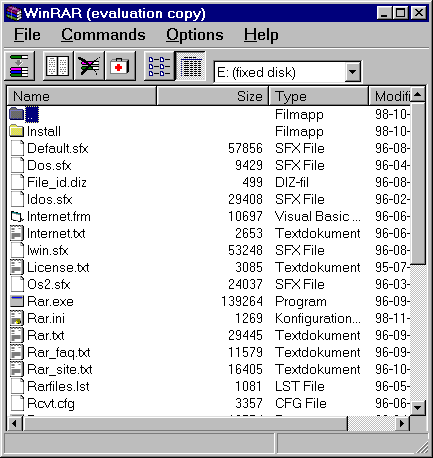Select the Rar.ini configuration icon
Image resolution: width=433 pixels, height=458 pixels.
(x=17, y=318)
